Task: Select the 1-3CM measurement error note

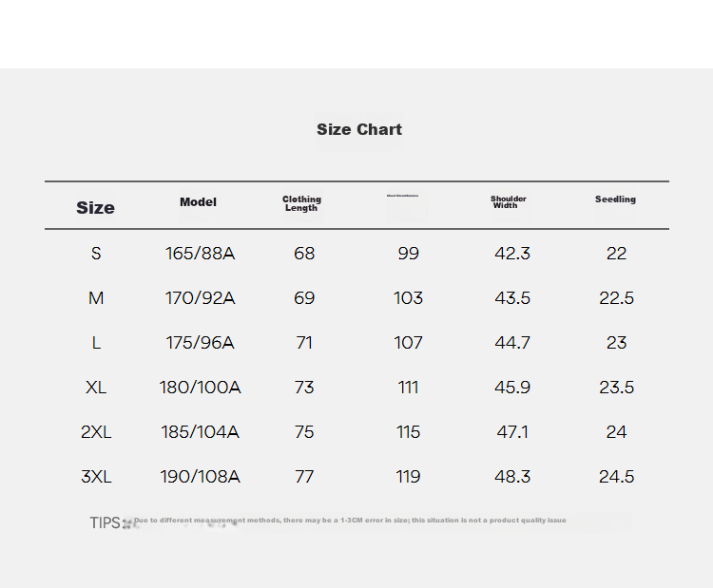Action: point(350,521)
